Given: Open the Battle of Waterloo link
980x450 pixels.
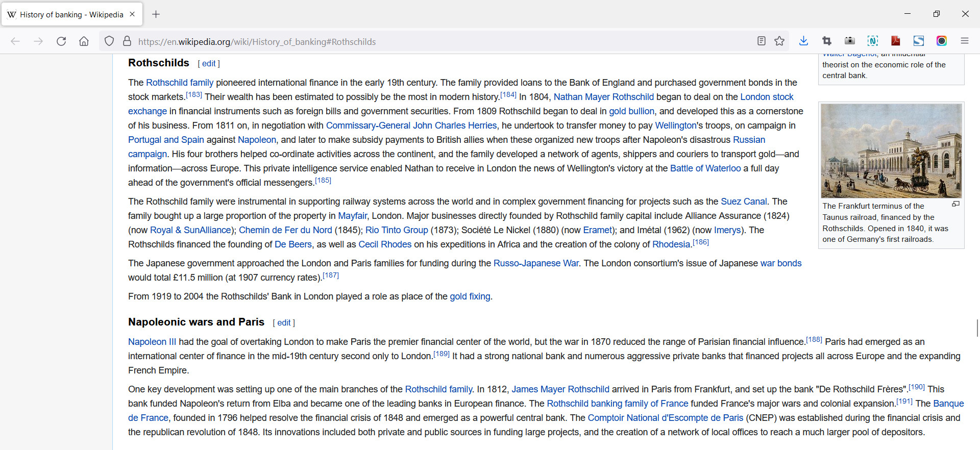Looking at the screenshot, I should [705, 168].
